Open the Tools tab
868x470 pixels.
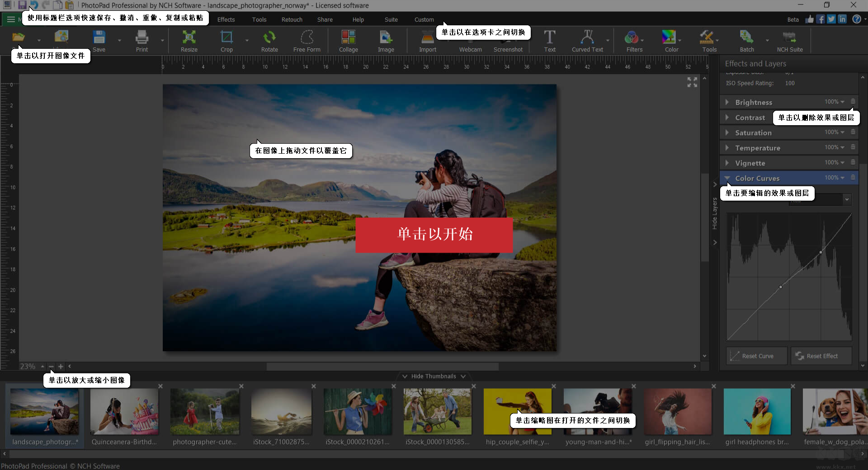(x=259, y=19)
